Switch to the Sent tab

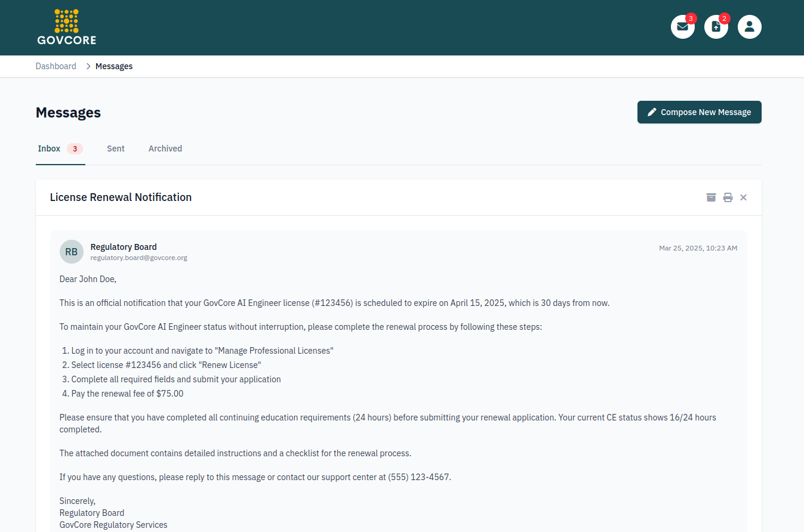[x=116, y=149]
